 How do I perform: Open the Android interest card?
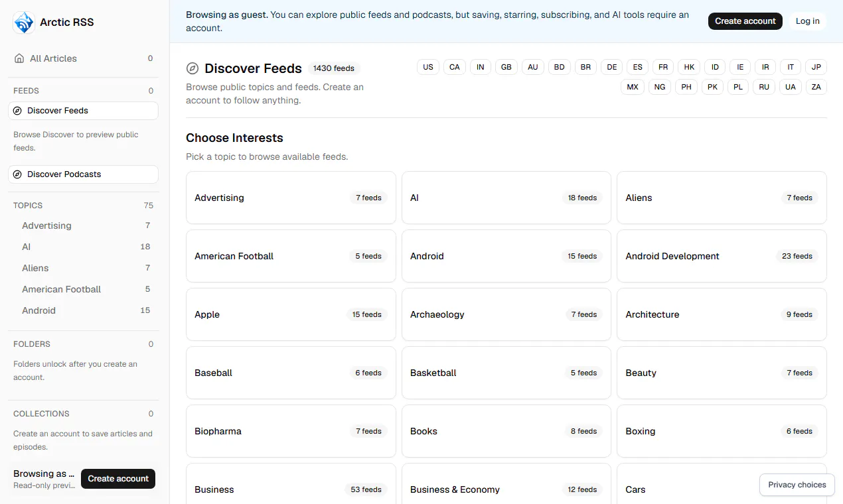click(506, 256)
